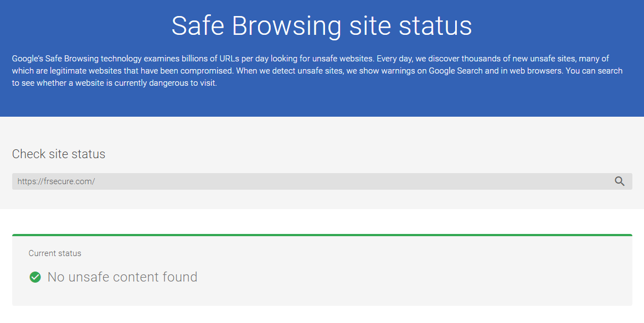Click "You can search" in the description paragraph

[x=594, y=71]
